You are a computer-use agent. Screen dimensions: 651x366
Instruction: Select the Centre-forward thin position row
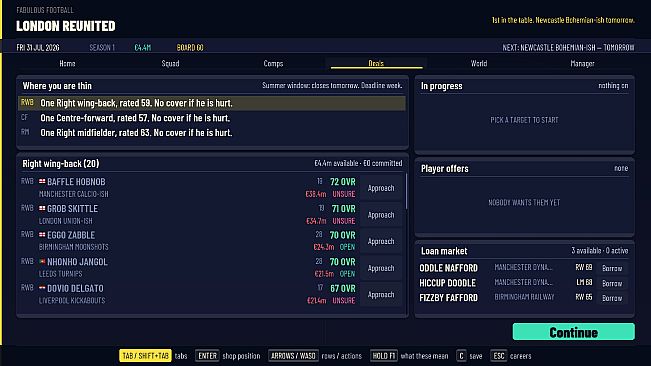[x=212, y=118]
